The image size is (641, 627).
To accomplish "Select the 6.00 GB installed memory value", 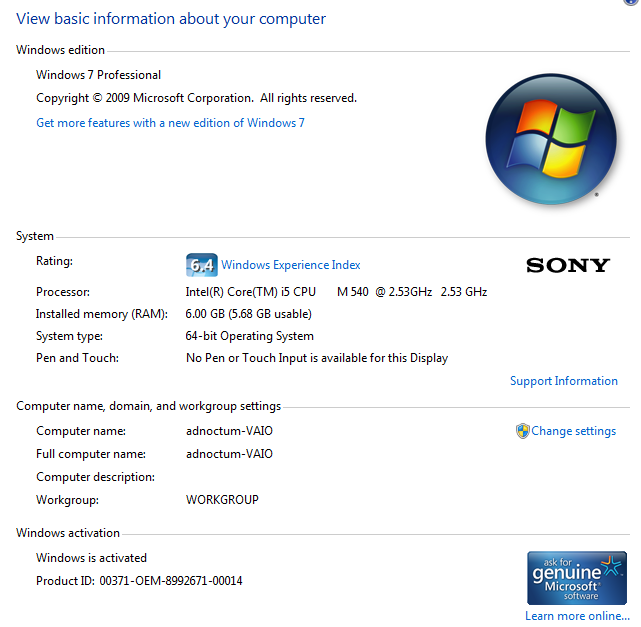I will coord(249,314).
